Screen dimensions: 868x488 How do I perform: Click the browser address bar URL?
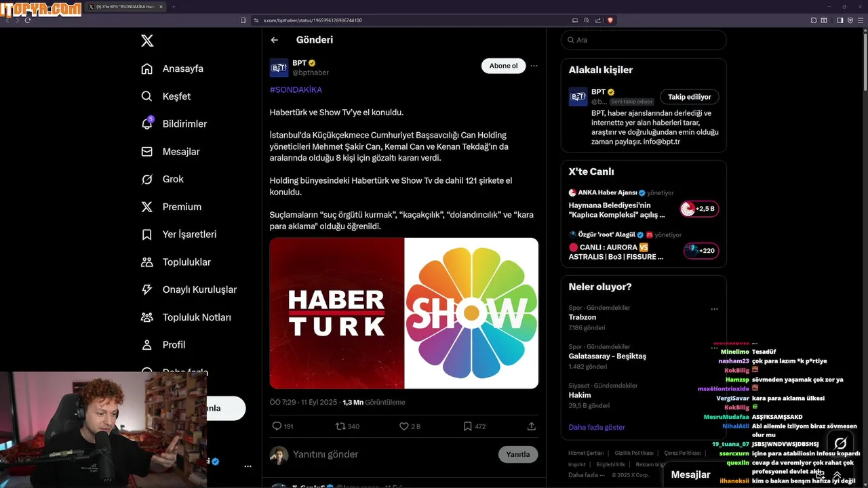[312, 20]
